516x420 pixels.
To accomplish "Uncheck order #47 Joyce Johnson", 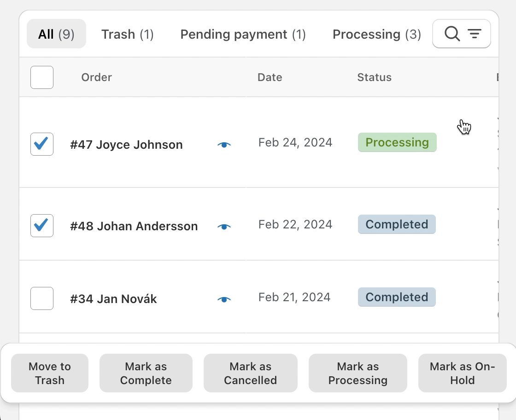I will click(x=41, y=144).
